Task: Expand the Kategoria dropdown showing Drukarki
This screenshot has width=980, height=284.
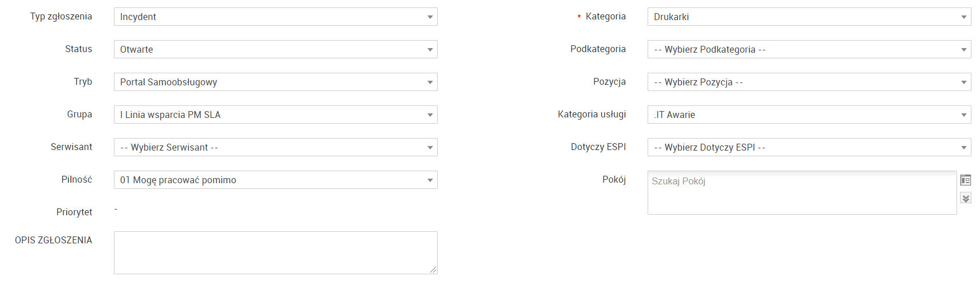Action: click(x=809, y=17)
